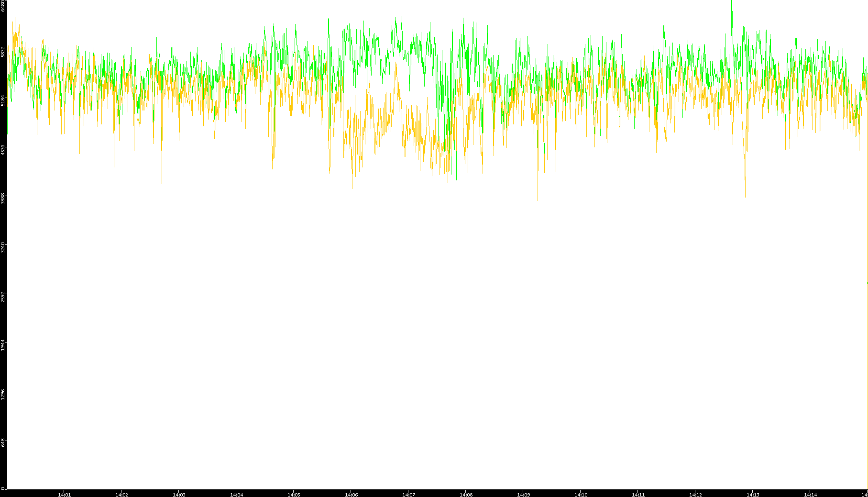Select the 14:07 time label

tap(408, 494)
